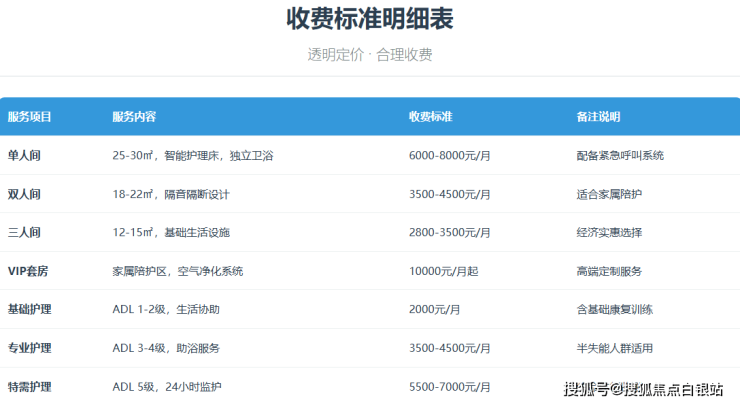This screenshot has height=405, width=740.
Task: Click the 收费标准 column header
Action: pos(430,117)
